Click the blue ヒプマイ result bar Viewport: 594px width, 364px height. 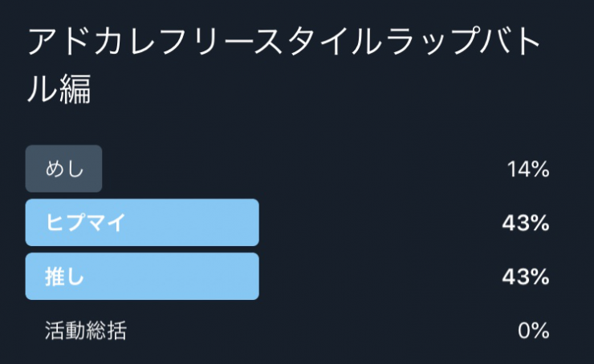click(x=142, y=222)
